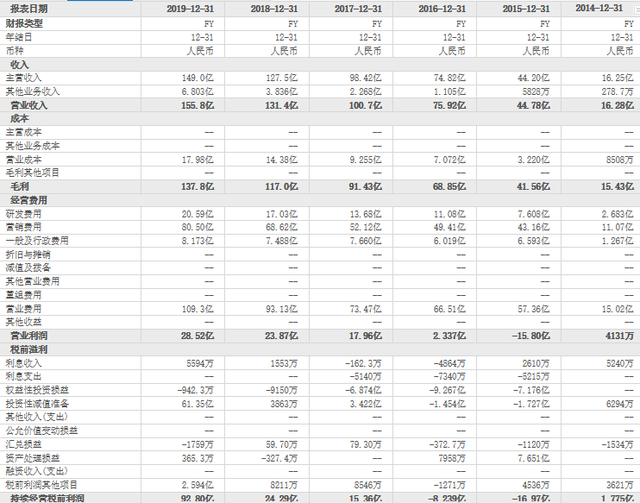Select the 2017-12-31 column header
The height and width of the screenshot is (503, 640).
(358, 9)
